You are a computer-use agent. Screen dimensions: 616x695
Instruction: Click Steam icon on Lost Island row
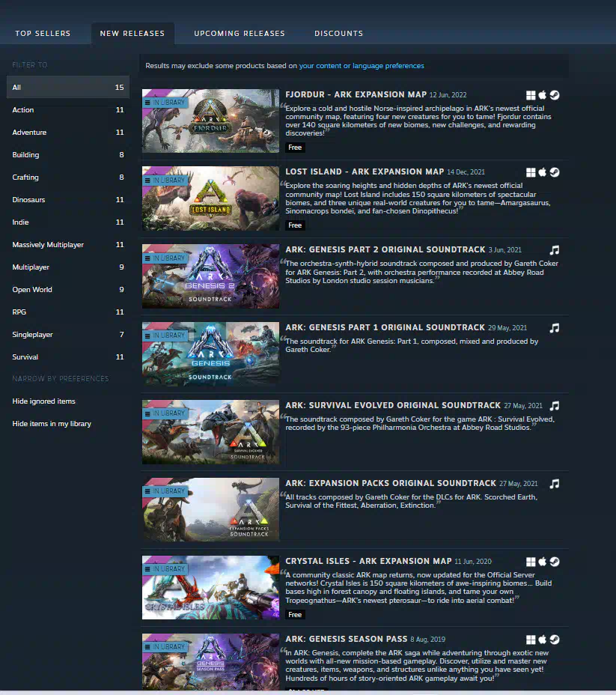coord(555,172)
